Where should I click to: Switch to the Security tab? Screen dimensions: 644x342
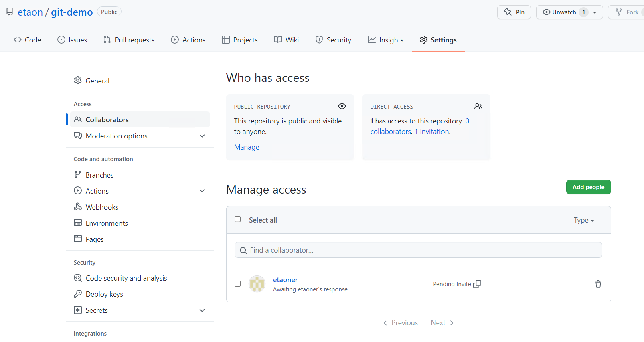pos(333,40)
